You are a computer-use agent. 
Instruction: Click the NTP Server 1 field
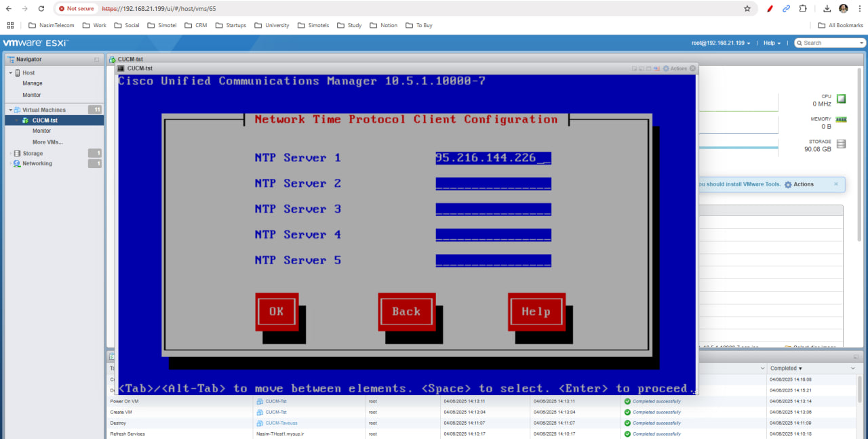pyautogui.click(x=493, y=158)
